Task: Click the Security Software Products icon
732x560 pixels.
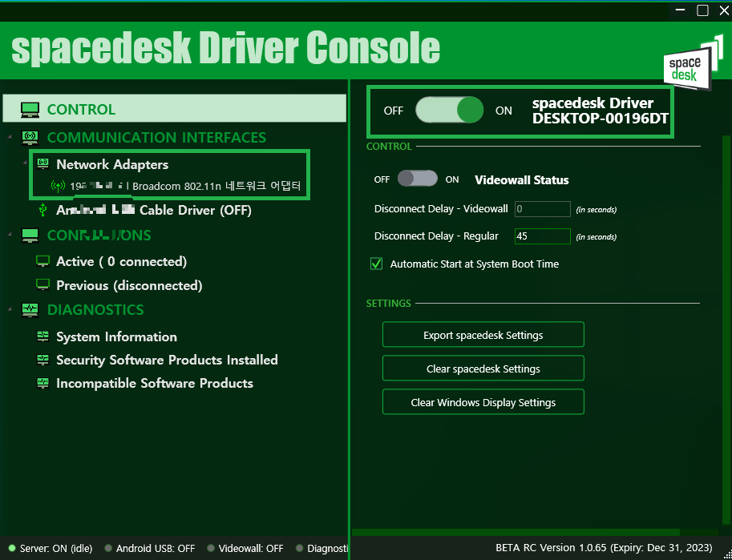Action: click(43, 360)
